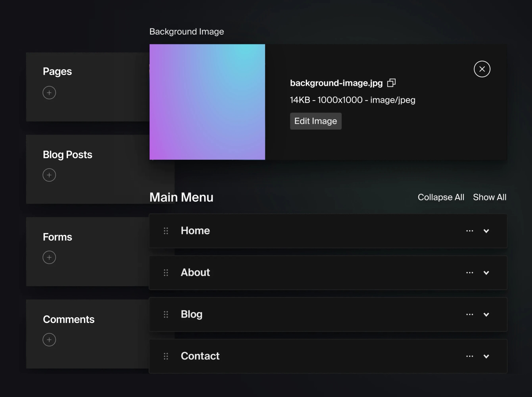532x397 pixels.
Task: Open the three-dot menu for Contact
Action: pyautogui.click(x=470, y=356)
